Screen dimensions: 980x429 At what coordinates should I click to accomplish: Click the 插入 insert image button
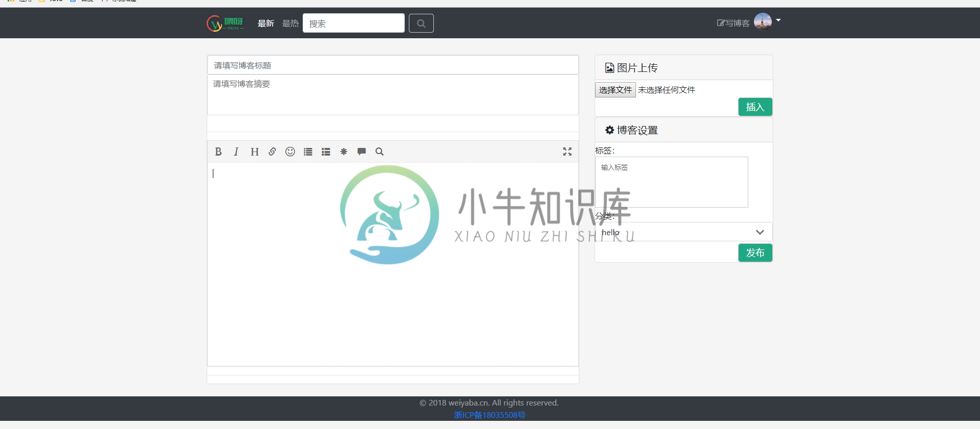[755, 107]
